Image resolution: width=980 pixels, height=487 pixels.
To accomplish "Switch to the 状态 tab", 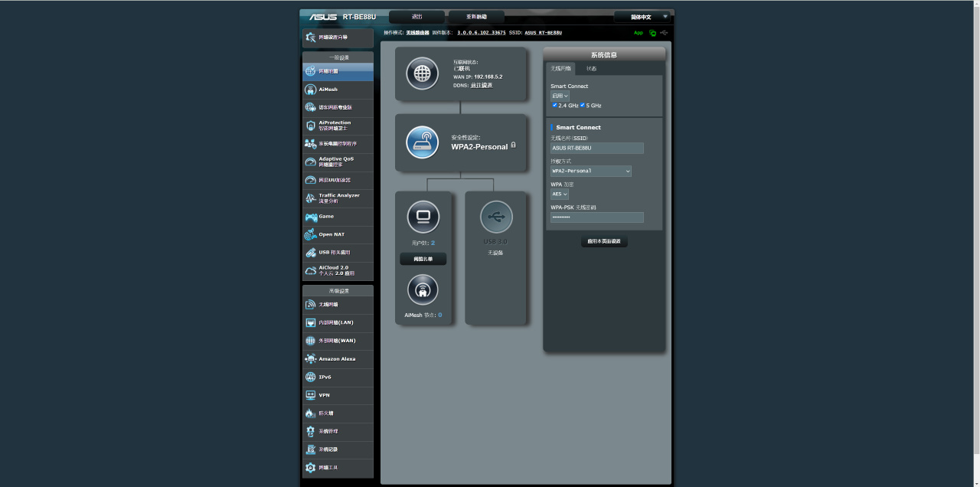I will click(x=591, y=69).
